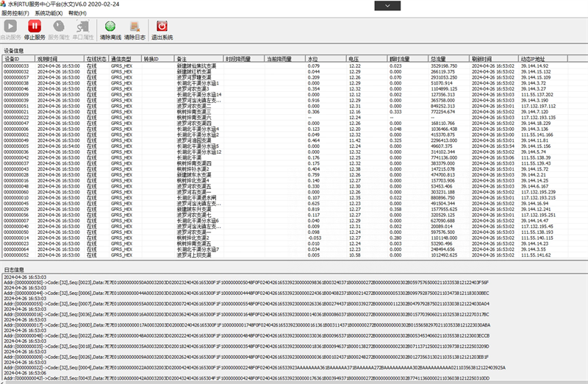Click remark 长湖北干渠分水闸14
Screen dimensions: 588x384
tap(199, 95)
